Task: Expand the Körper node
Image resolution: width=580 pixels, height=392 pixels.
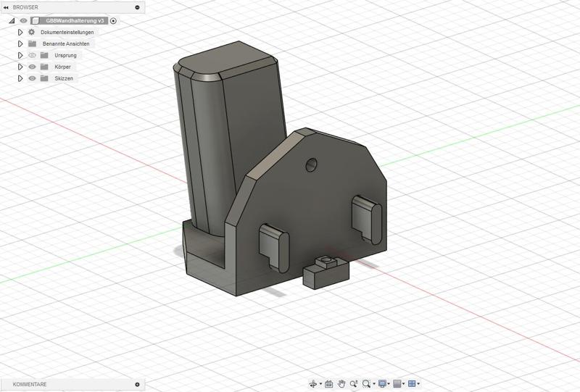Action: click(20, 67)
